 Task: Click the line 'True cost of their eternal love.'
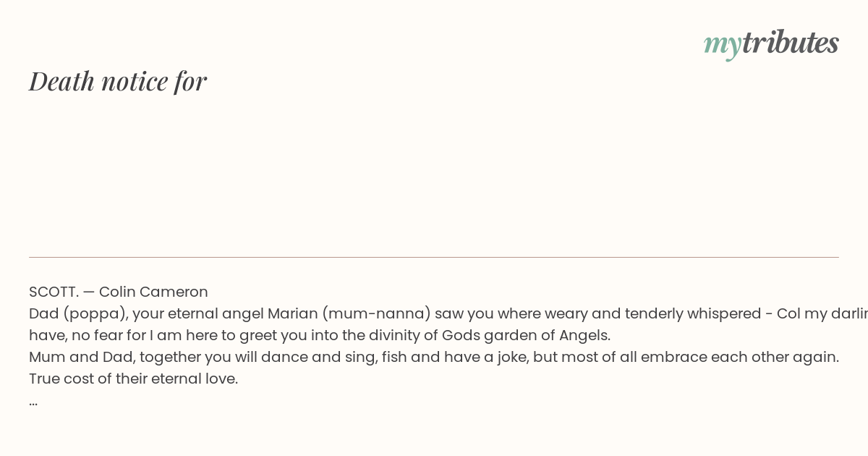tap(133, 379)
